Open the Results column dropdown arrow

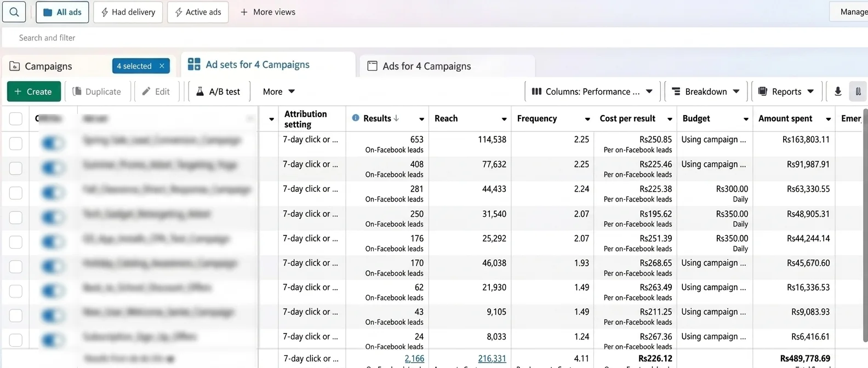tap(421, 119)
